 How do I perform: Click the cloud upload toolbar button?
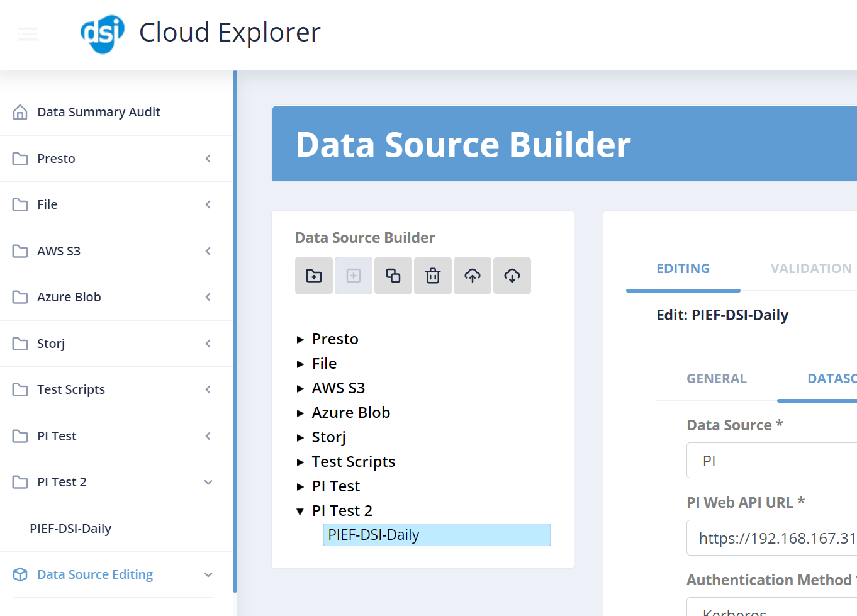tap(473, 276)
